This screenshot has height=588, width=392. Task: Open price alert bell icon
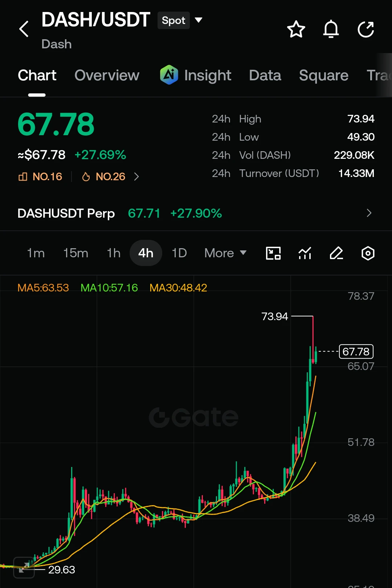[x=331, y=29]
